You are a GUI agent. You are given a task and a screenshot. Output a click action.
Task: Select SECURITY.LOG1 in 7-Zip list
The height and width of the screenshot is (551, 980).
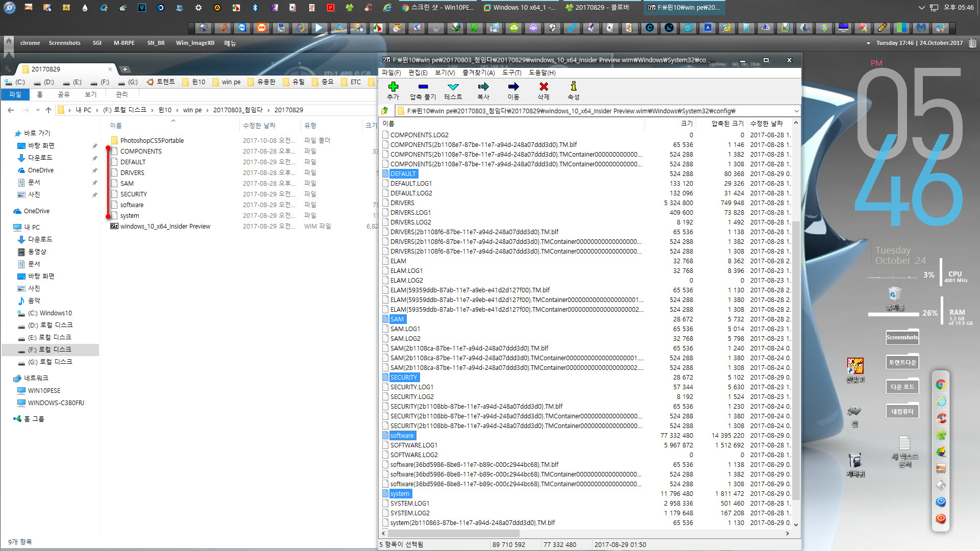pyautogui.click(x=411, y=387)
